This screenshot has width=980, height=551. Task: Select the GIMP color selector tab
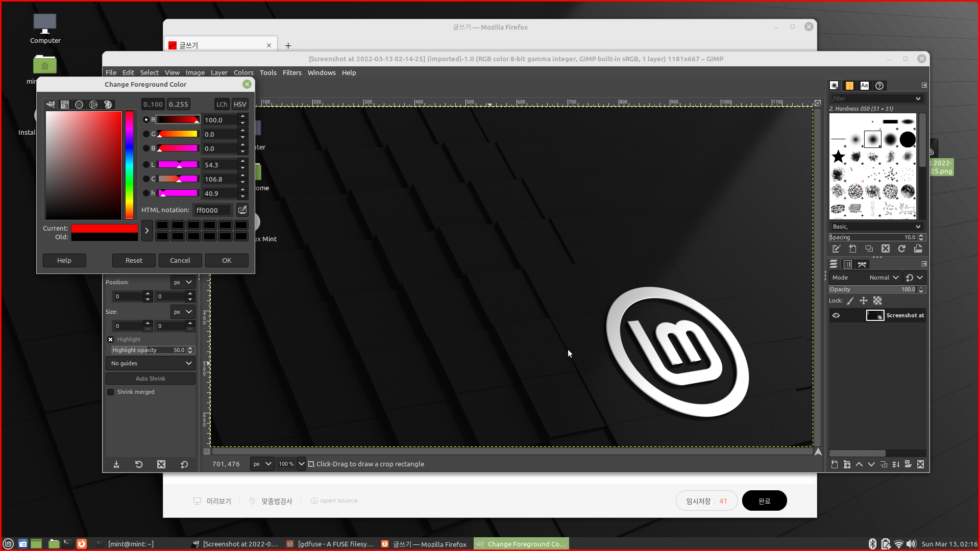[x=51, y=104]
